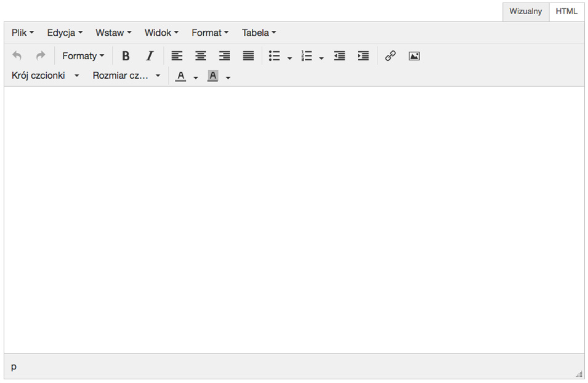Center align the text
The image size is (588, 383).
(x=201, y=56)
